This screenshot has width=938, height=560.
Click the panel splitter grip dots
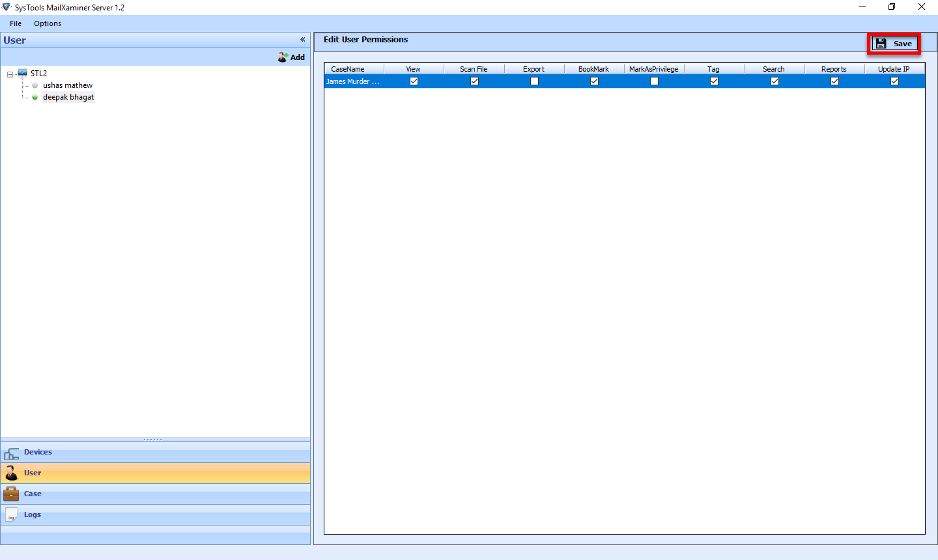coord(153,440)
